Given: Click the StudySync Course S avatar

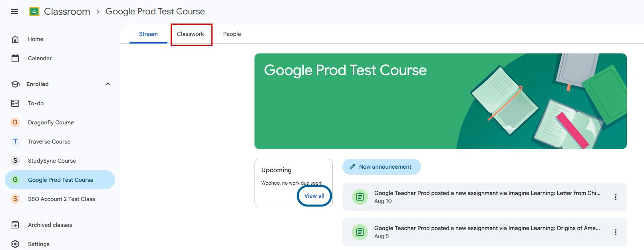Looking at the screenshot, I should [x=15, y=161].
